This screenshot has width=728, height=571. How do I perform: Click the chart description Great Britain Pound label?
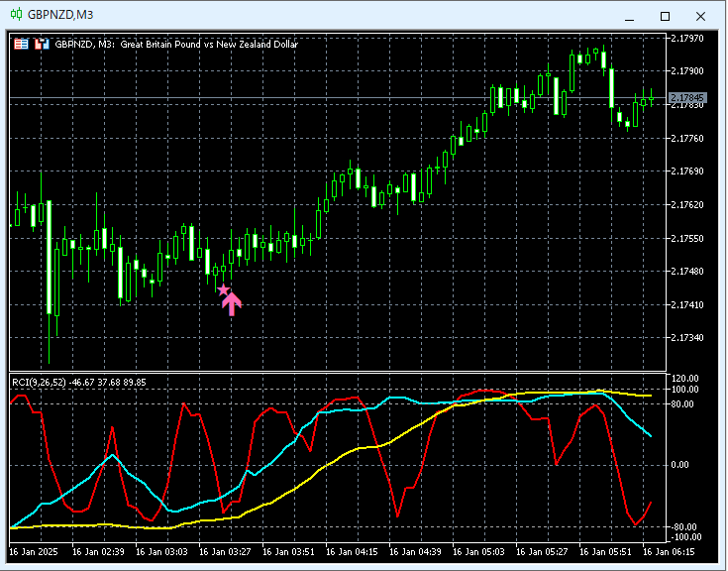209,45
